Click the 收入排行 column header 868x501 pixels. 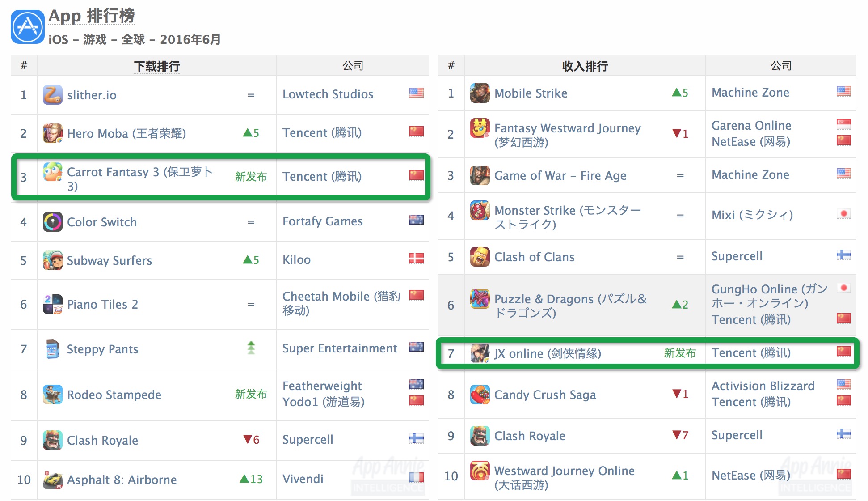point(585,66)
